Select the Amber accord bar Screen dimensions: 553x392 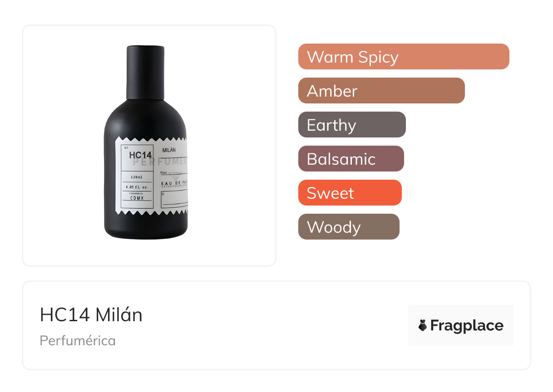(381, 91)
